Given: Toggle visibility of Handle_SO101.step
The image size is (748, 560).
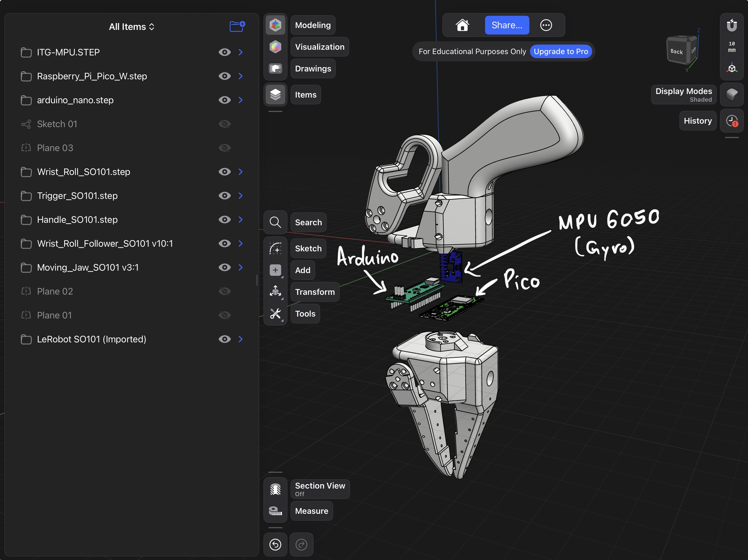Looking at the screenshot, I should 225,219.
